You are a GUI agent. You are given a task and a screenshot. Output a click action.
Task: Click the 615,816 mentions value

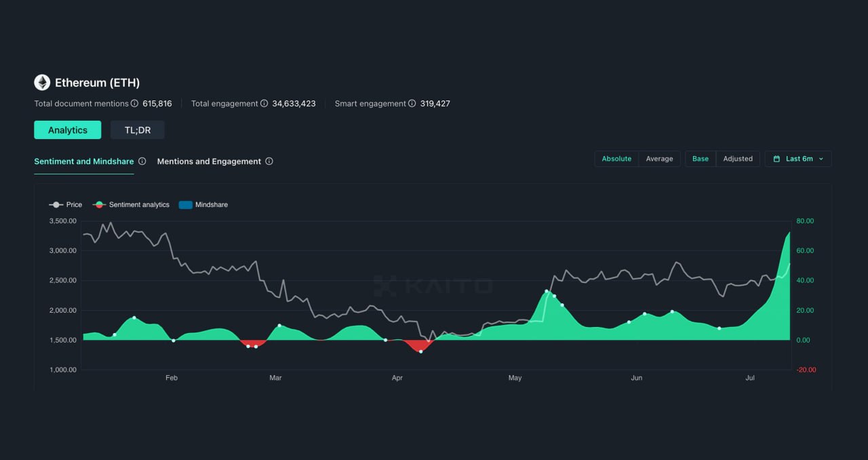[157, 104]
